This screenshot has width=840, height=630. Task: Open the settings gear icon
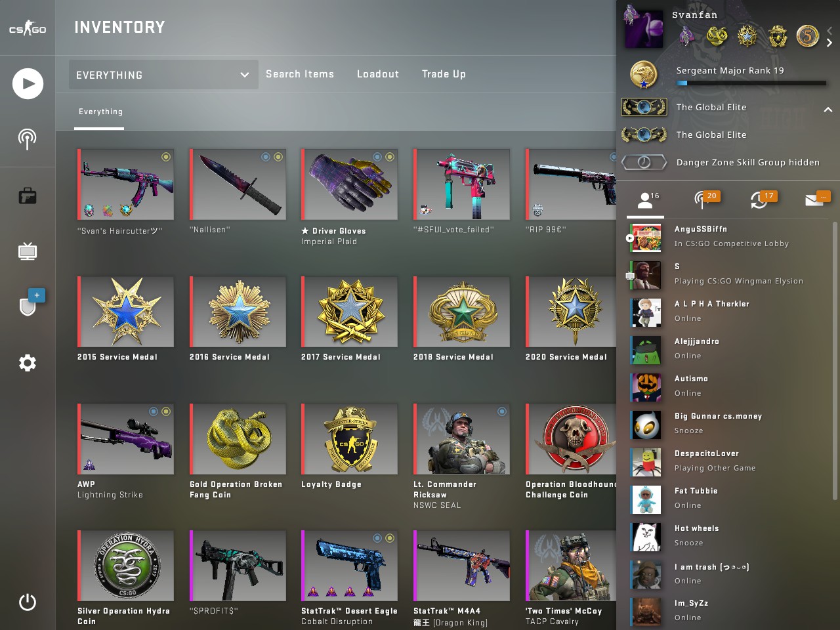(x=28, y=363)
